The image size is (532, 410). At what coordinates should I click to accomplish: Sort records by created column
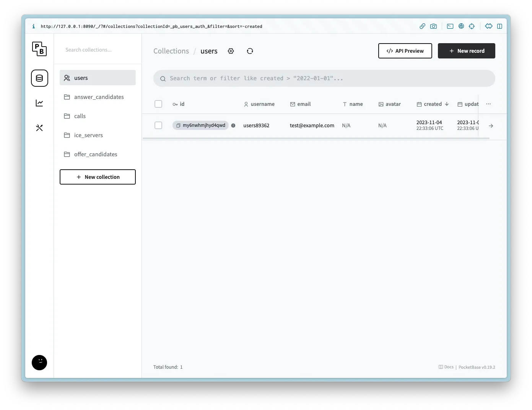point(433,104)
